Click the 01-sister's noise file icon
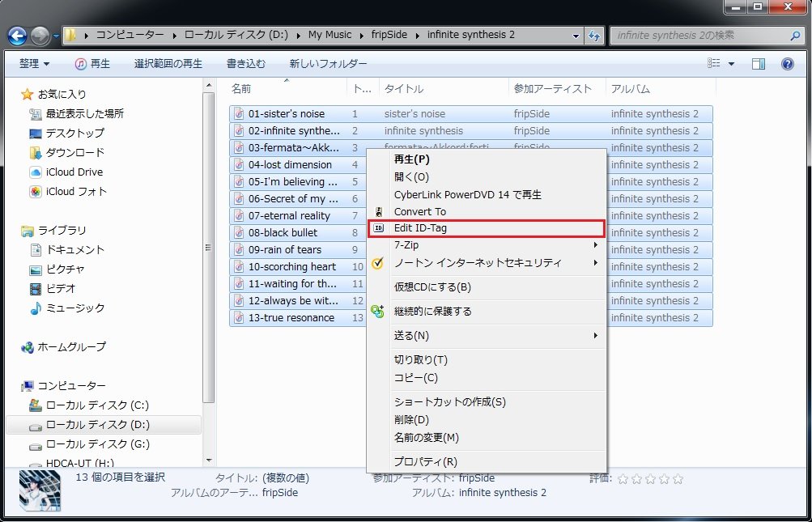 click(x=239, y=114)
